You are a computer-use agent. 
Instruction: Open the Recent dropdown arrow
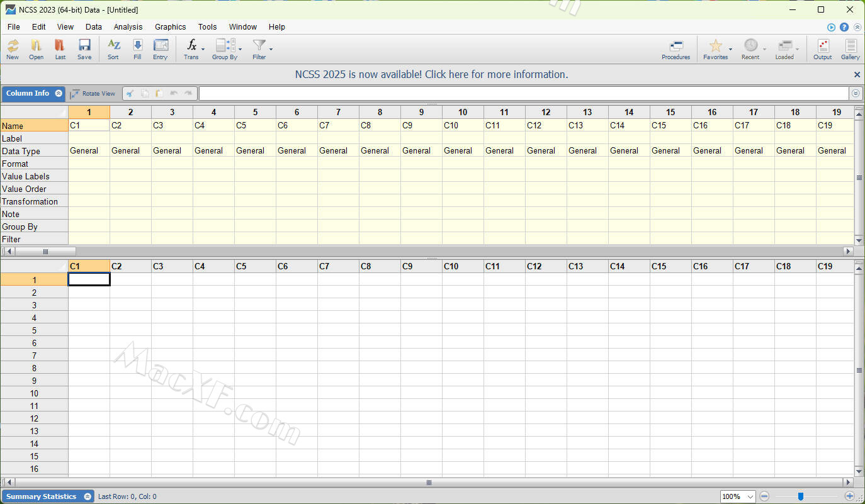point(765,50)
